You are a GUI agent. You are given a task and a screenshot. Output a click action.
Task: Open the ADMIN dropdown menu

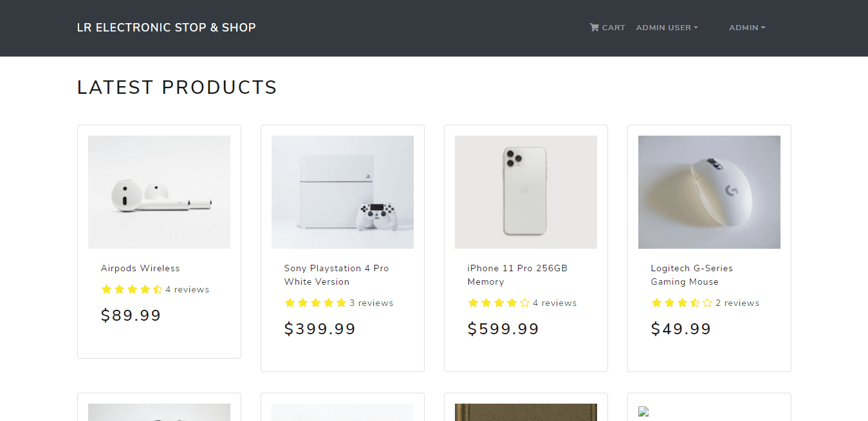click(747, 27)
